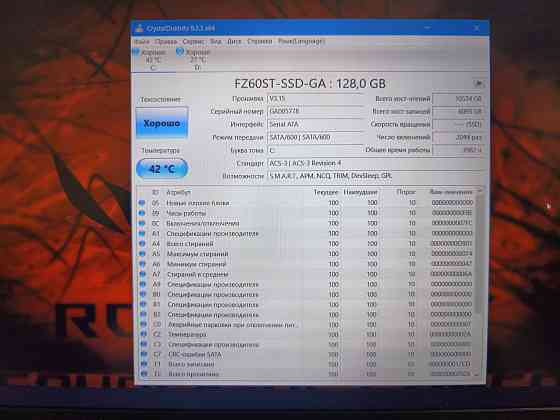Click the Стандарт ACS-3 field

tap(375, 163)
